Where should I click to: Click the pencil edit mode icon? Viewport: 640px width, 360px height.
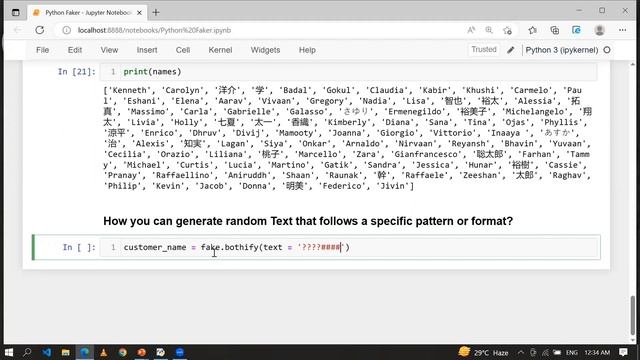(x=511, y=50)
